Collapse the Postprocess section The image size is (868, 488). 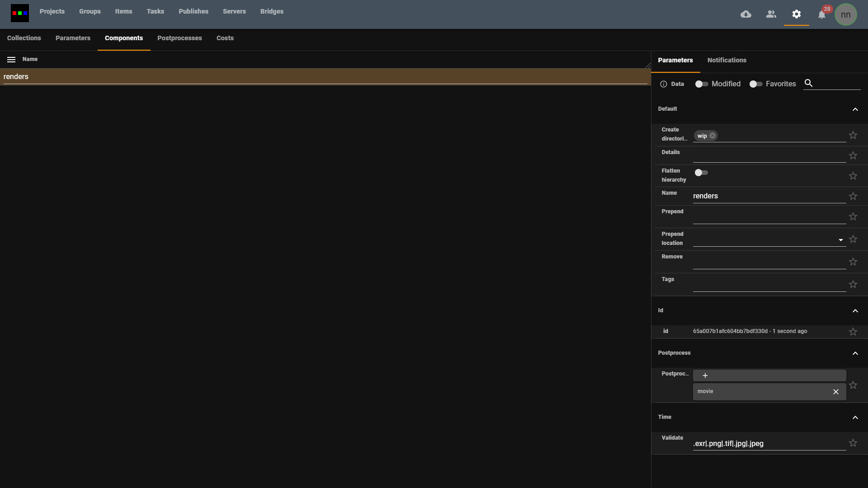[x=855, y=353]
